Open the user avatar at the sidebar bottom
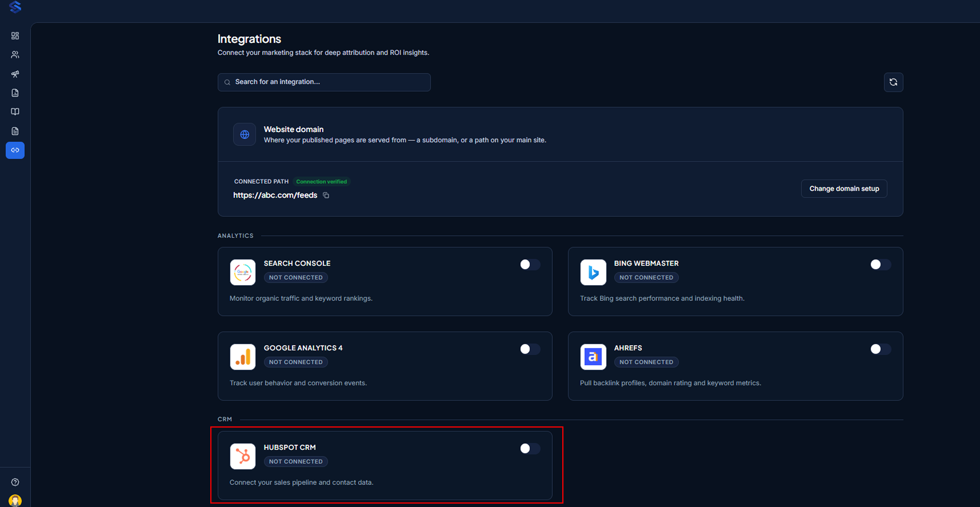 [15, 500]
